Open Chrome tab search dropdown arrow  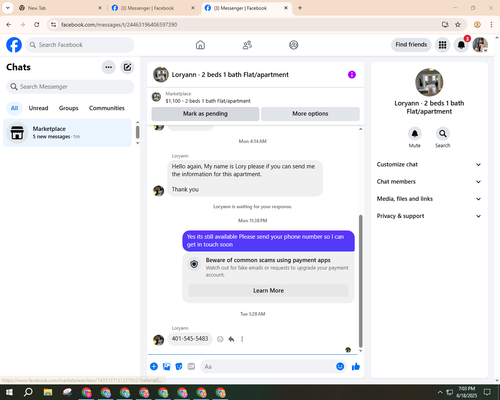click(8, 8)
